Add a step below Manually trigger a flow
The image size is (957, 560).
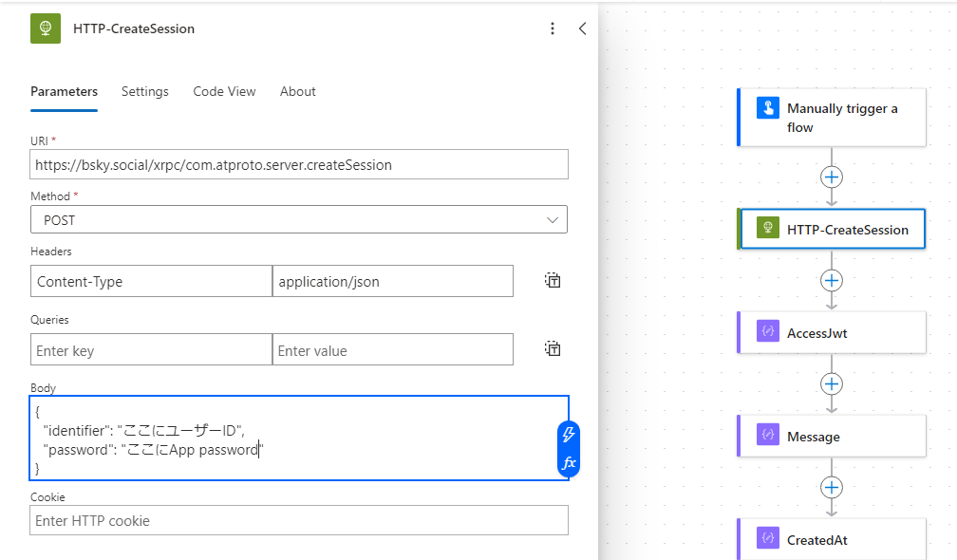coord(832,177)
